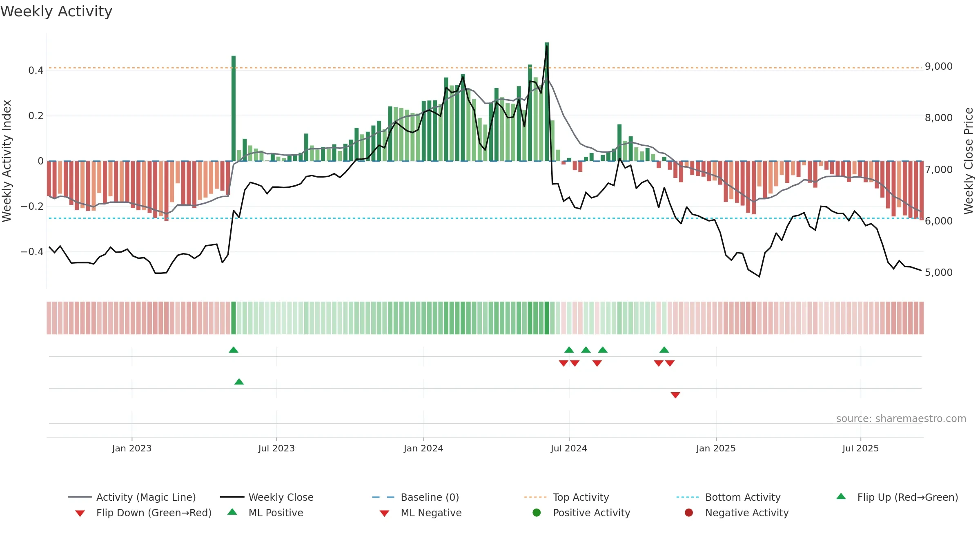Click the green ML Positive marker before Jul 2023
The width and height of the screenshot is (980, 551).
pyautogui.click(x=239, y=382)
